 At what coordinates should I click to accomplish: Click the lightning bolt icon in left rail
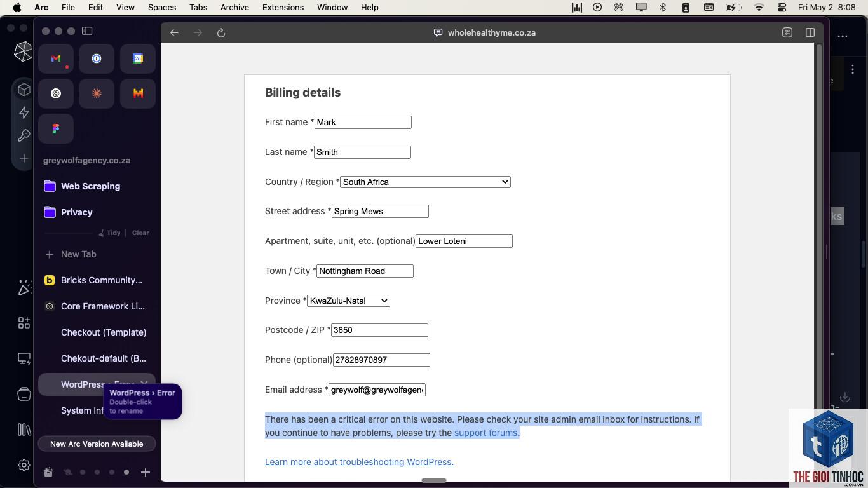pyautogui.click(x=24, y=112)
